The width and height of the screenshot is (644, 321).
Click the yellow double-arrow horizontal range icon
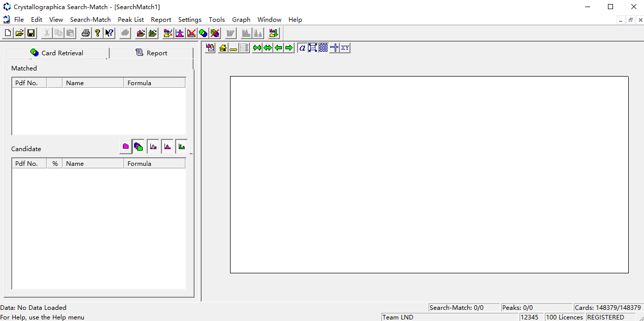[x=233, y=48]
